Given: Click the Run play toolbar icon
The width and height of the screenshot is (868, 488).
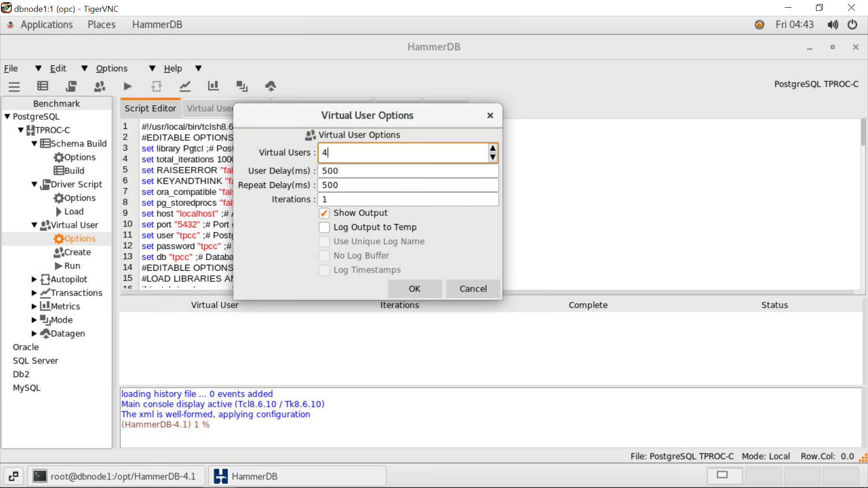Looking at the screenshot, I should (x=128, y=86).
